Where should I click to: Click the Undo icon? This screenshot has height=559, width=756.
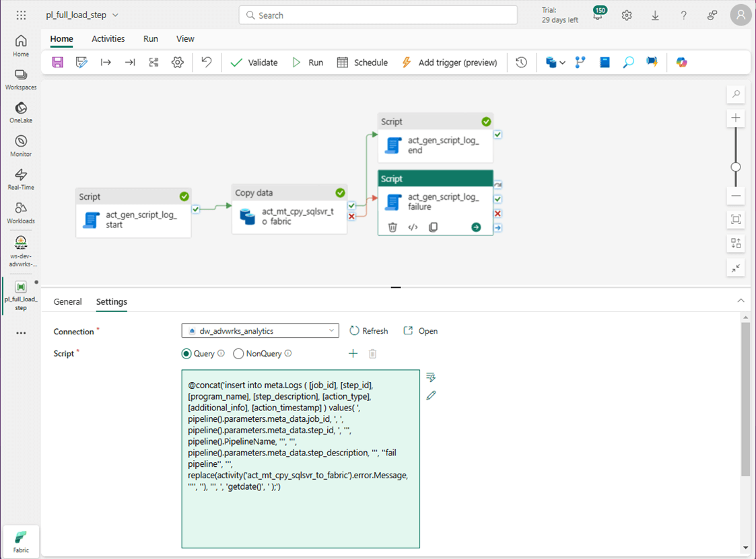tap(207, 62)
